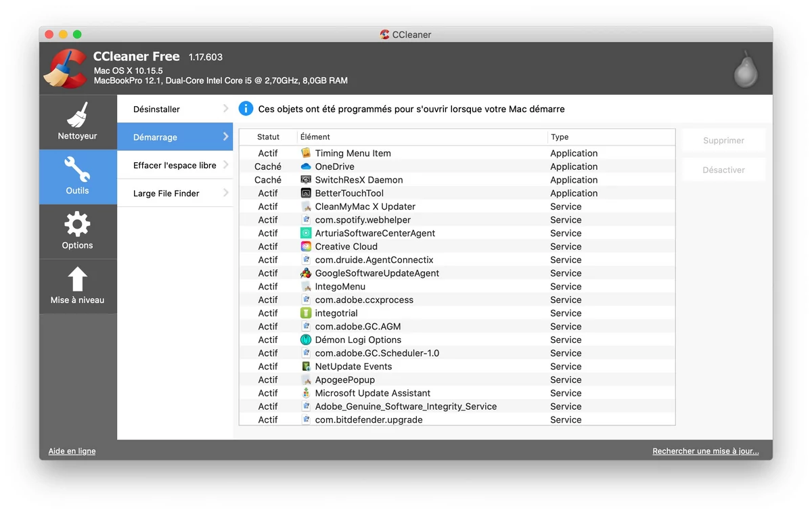This screenshot has width=812, height=512.
Task: Open the Large File Finder tool
Action: (x=175, y=193)
